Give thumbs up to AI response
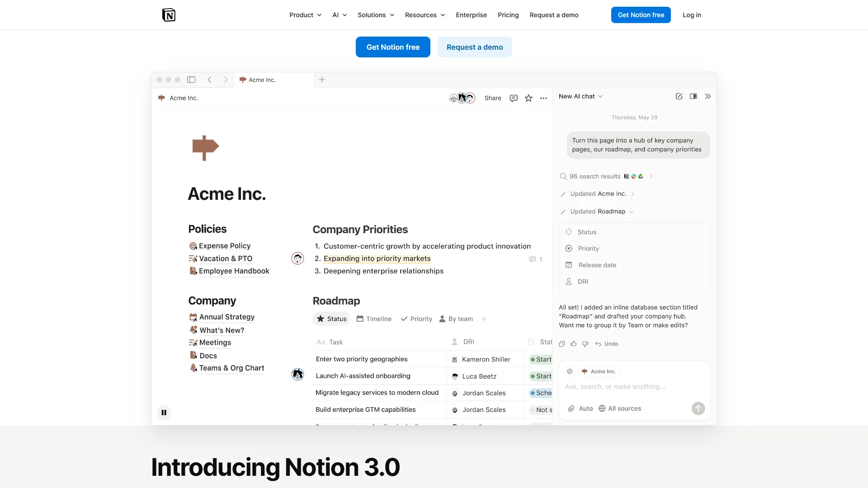The width and height of the screenshot is (868, 488). click(x=574, y=344)
